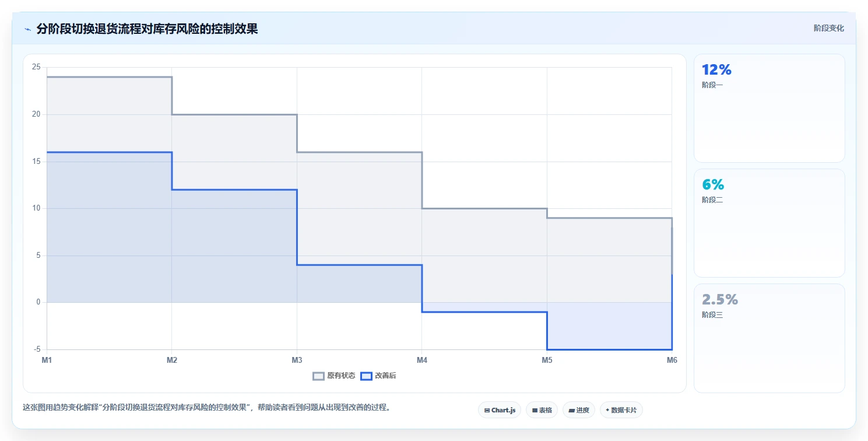868x441 pixels.
Task: Select the 数据卡片 tag button
Action: [621, 410]
